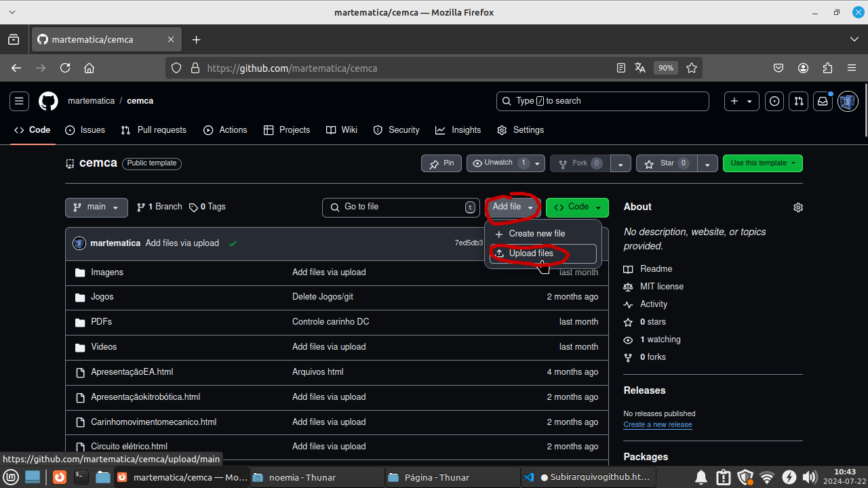View 1 Branch link
The height and width of the screenshot is (488, 868).
click(159, 207)
